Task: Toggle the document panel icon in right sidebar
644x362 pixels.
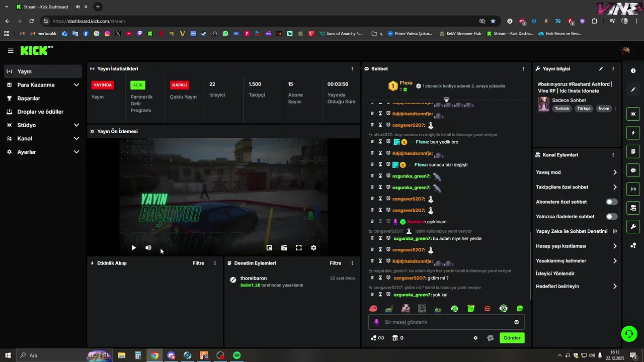Action: coord(633,151)
